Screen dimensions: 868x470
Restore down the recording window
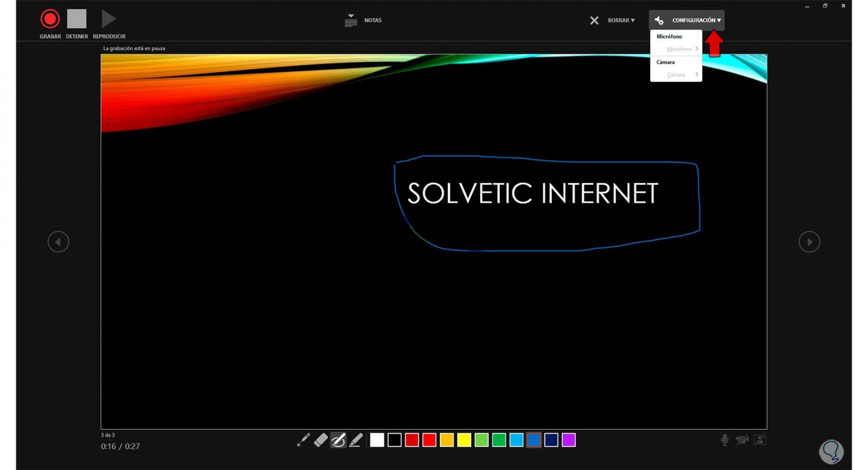[825, 6]
